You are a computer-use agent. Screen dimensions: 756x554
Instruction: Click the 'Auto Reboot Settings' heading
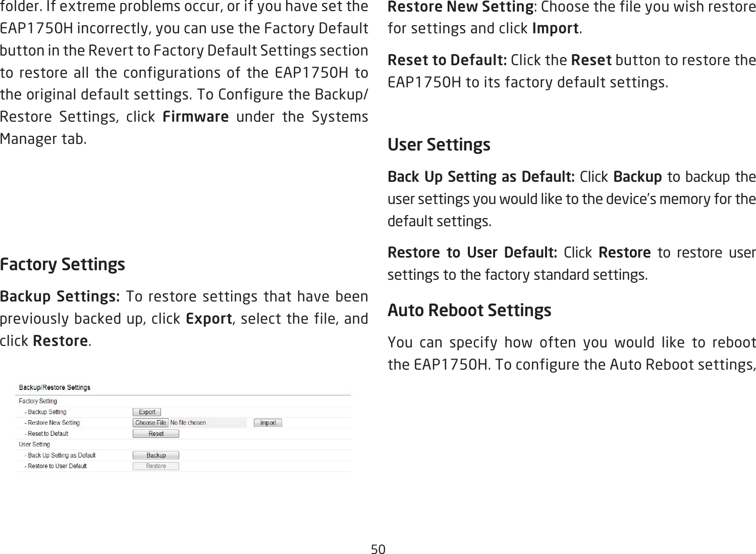click(x=469, y=310)
